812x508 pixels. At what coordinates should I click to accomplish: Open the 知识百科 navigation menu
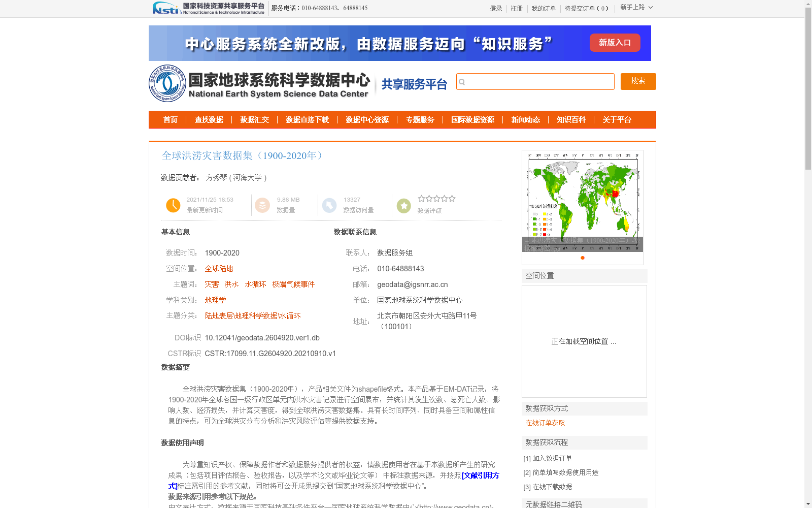[570, 120]
